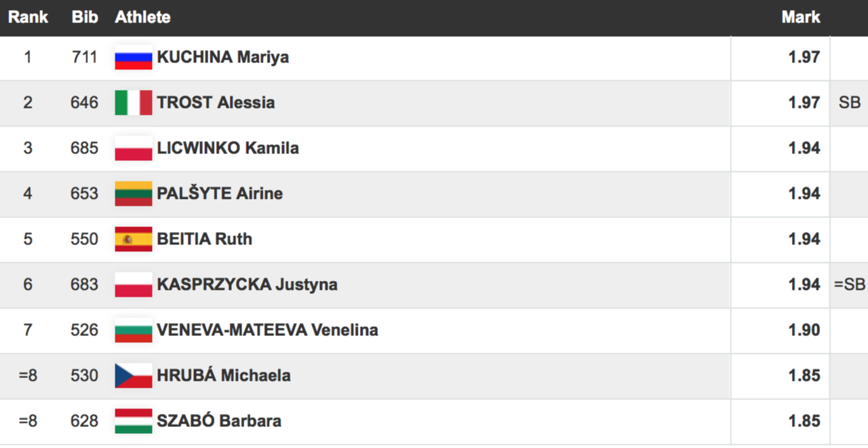The height and width of the screenshot is (448, 868).
Task: Click the SB note in Trost's row
Action: [x=850, y=102]
